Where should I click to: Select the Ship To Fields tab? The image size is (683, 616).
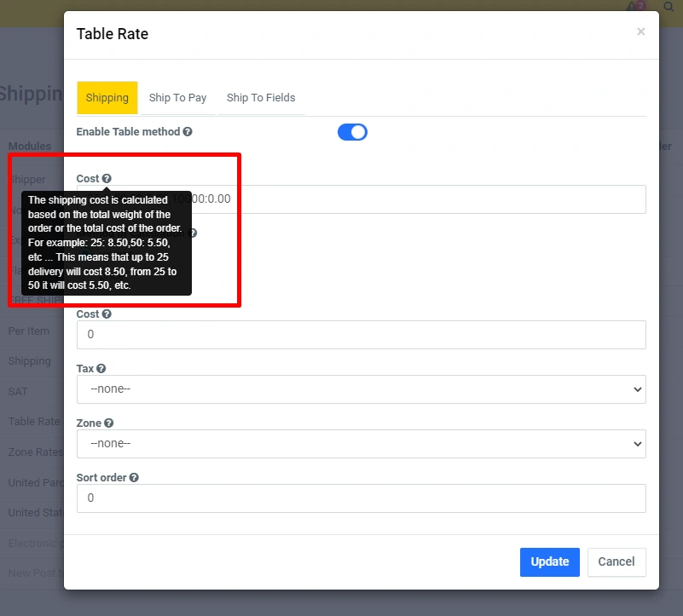pyautogui.click(x=261, y=98)
